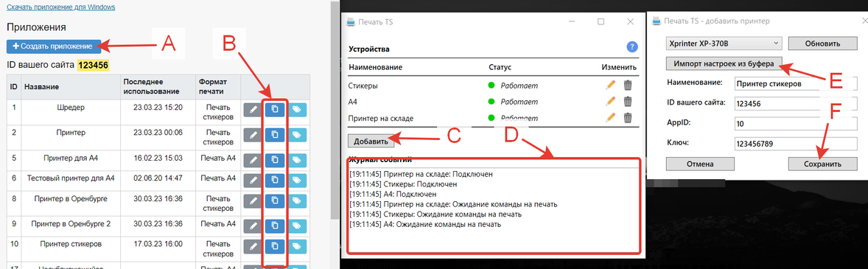Click the Сохранить button
Viewport: 868px width, 269px height.
pyautogui.click(x=822, y=164)
